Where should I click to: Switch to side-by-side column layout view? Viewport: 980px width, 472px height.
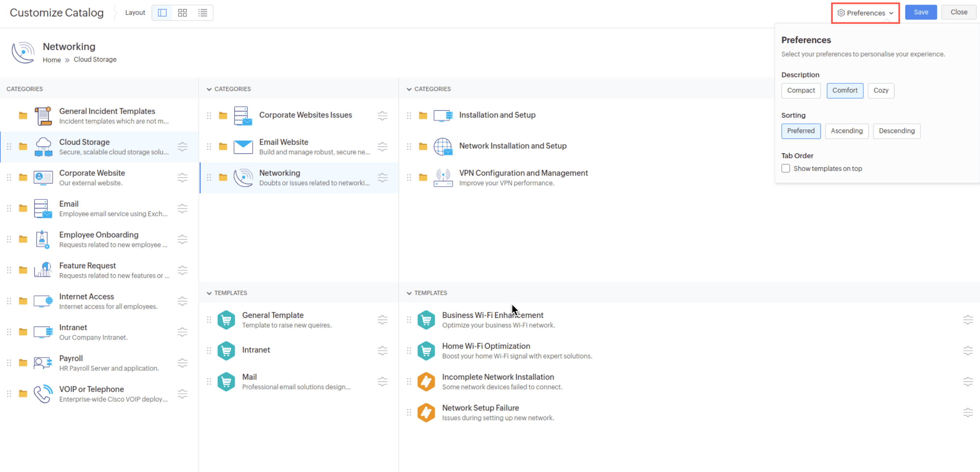(x=162, y=12)
